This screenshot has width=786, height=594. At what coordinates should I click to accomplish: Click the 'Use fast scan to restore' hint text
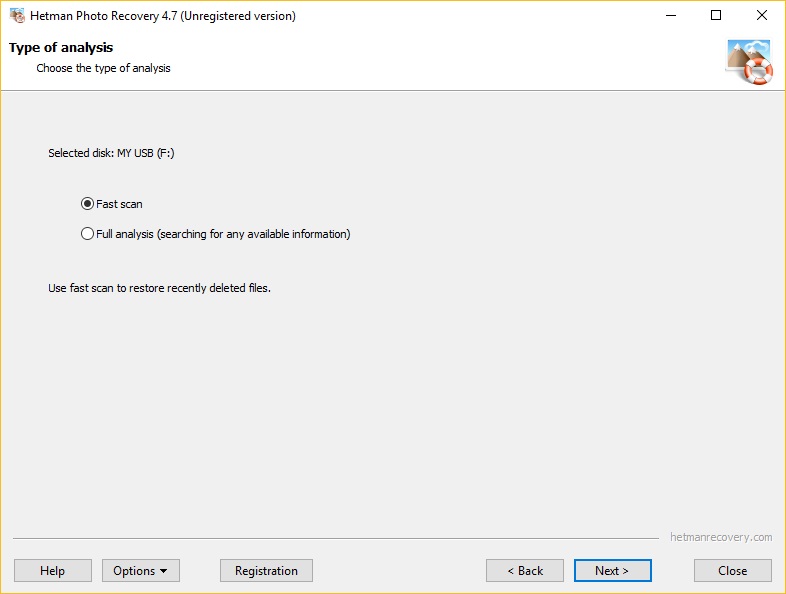[x=159, y=288]
